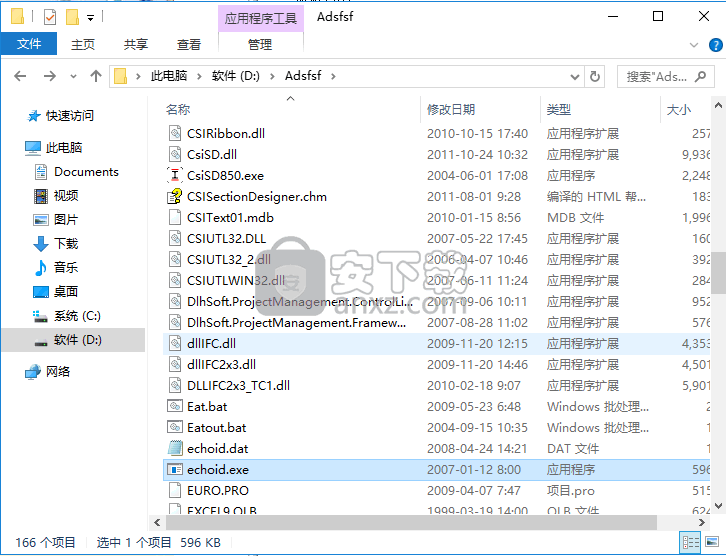The height and width of the screenshot is (556, 726).
Task: Click the breadcrumb chevron after 此电脑
Action: click(x=199, y=76)
